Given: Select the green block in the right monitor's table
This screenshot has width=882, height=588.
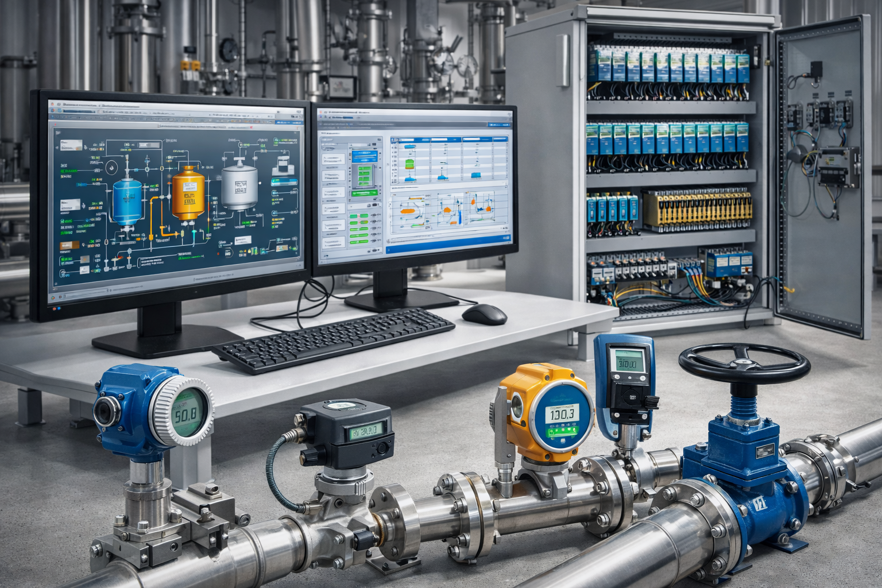Looking at the screenshot, I should tap(409, 164).
